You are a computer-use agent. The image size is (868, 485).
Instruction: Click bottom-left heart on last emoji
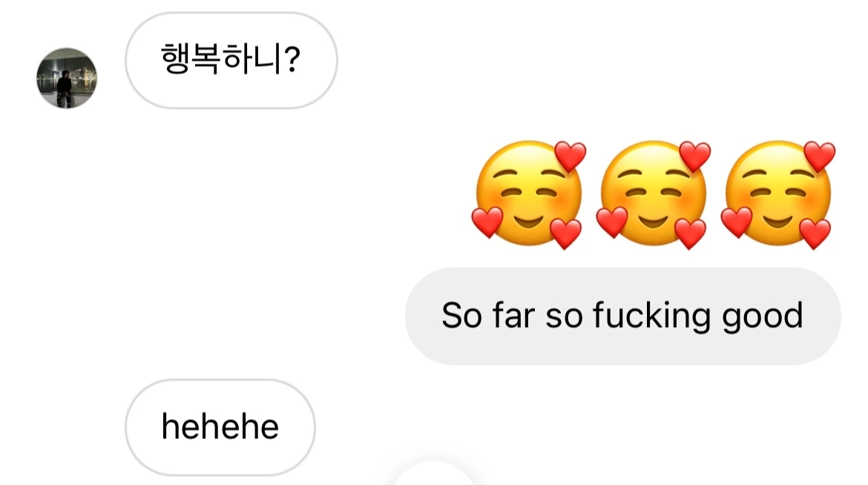[736, 222]
